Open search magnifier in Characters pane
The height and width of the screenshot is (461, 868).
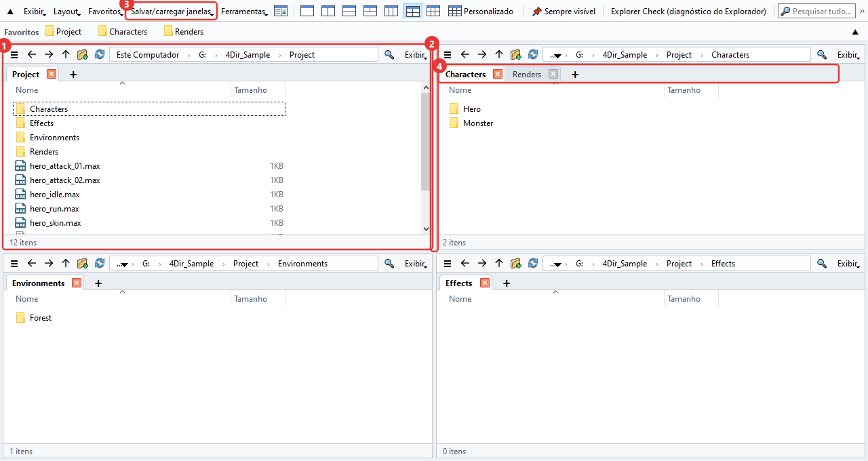822,55
